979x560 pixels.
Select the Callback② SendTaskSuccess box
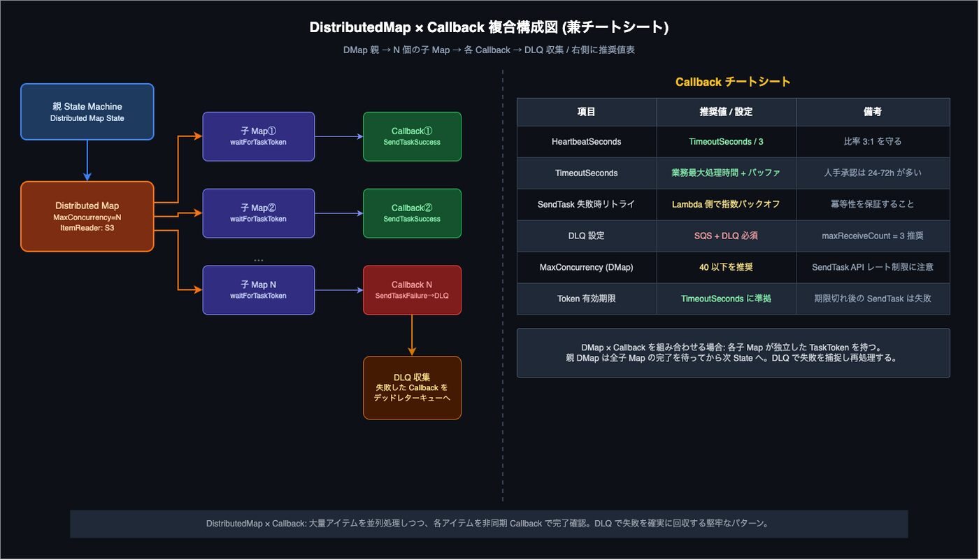click(413, 213)
